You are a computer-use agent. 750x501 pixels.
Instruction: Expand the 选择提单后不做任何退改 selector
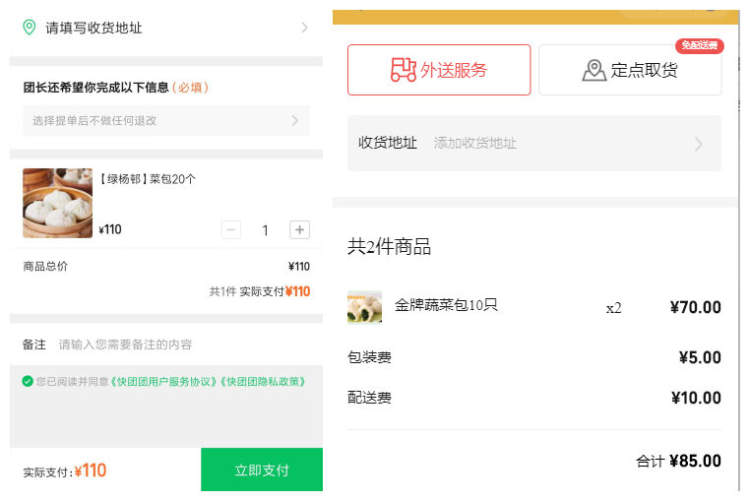point(166,121)
